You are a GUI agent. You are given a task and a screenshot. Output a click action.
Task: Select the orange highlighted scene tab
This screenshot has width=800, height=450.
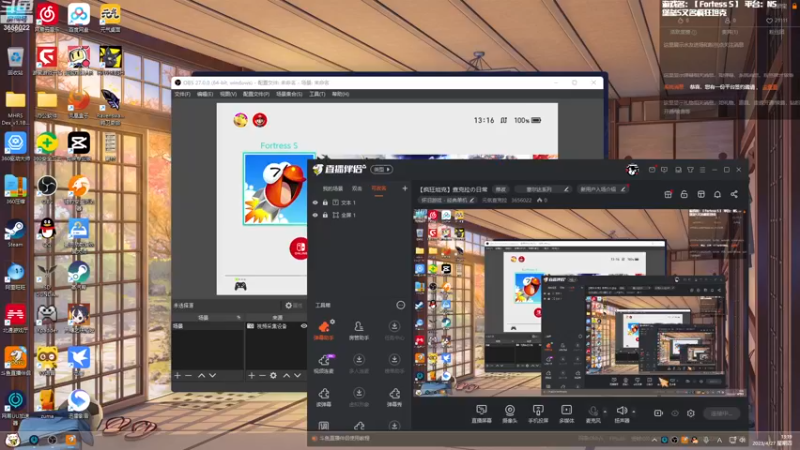(379, 189)
